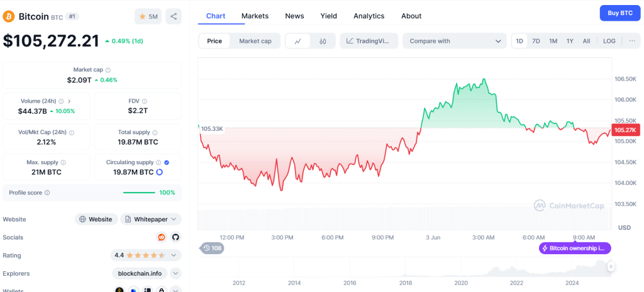Click Circulating supply info icon
Screen dimensions: 644x292
(x=159, y=163)
